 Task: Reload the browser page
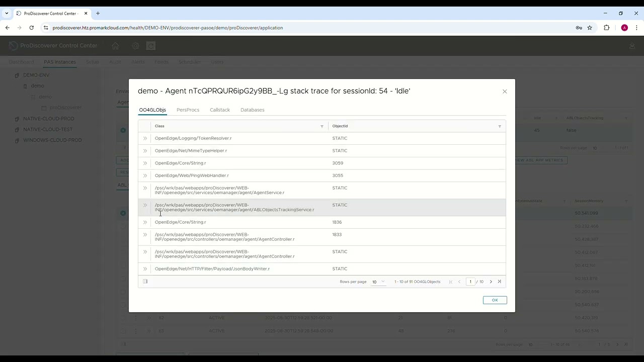32,28
